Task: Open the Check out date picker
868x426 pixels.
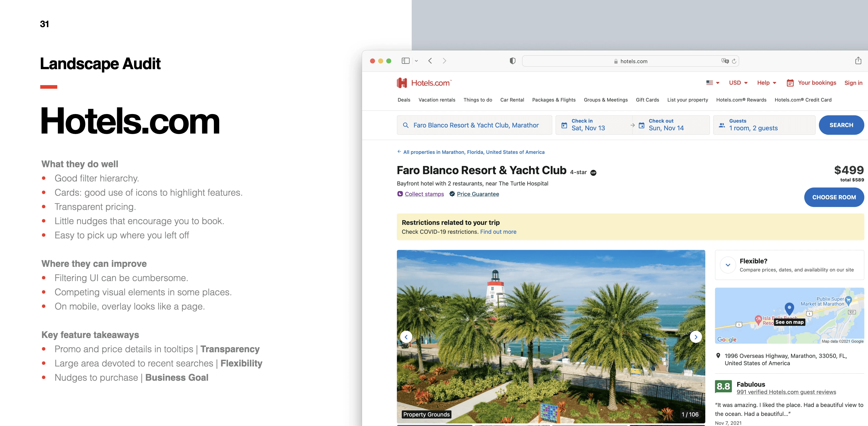Action: point(671,125)
